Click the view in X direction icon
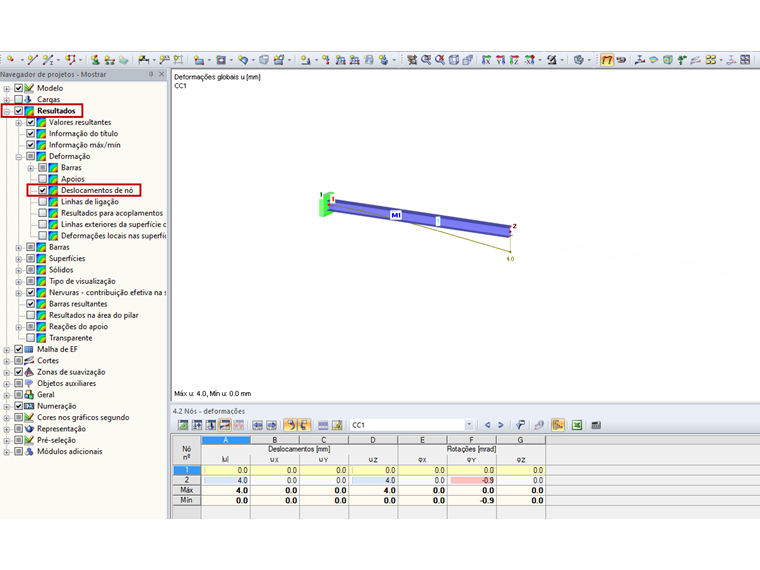 486,60
